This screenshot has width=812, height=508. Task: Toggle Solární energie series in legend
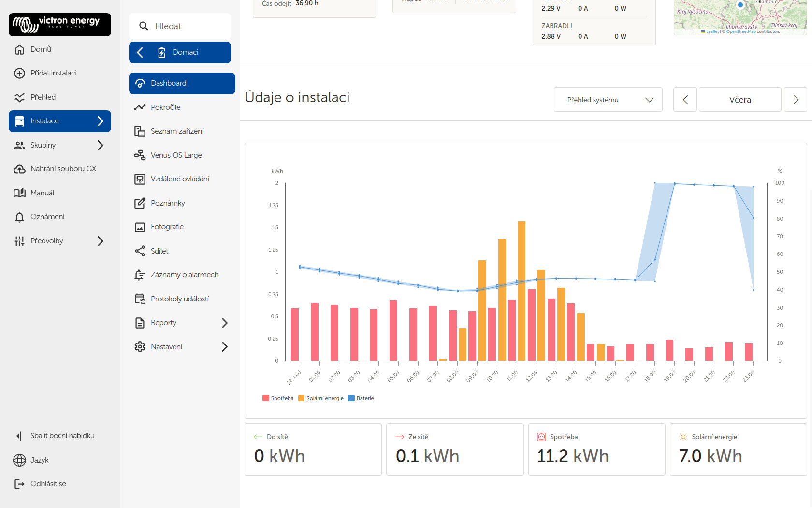[321, 398]
